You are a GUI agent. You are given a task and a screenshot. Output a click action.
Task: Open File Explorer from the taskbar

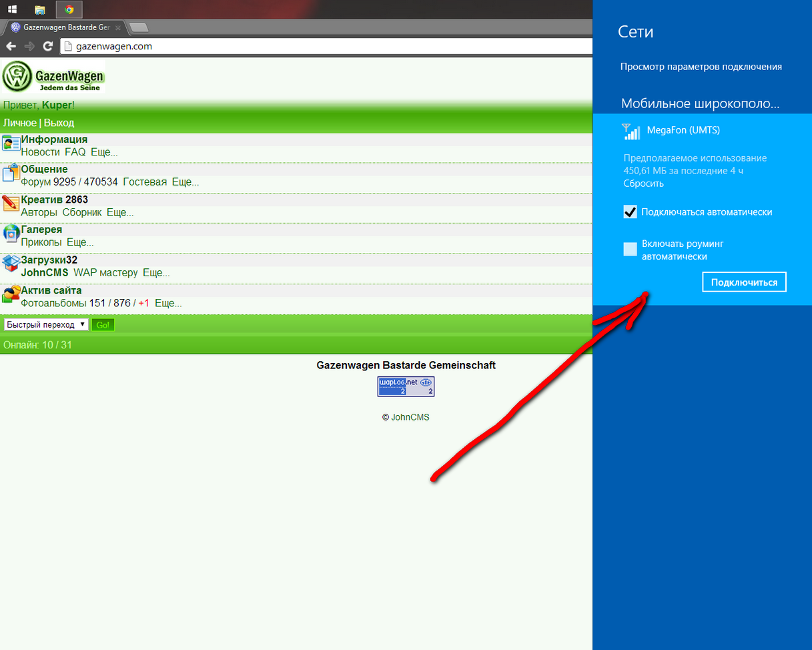click(40, 9)
